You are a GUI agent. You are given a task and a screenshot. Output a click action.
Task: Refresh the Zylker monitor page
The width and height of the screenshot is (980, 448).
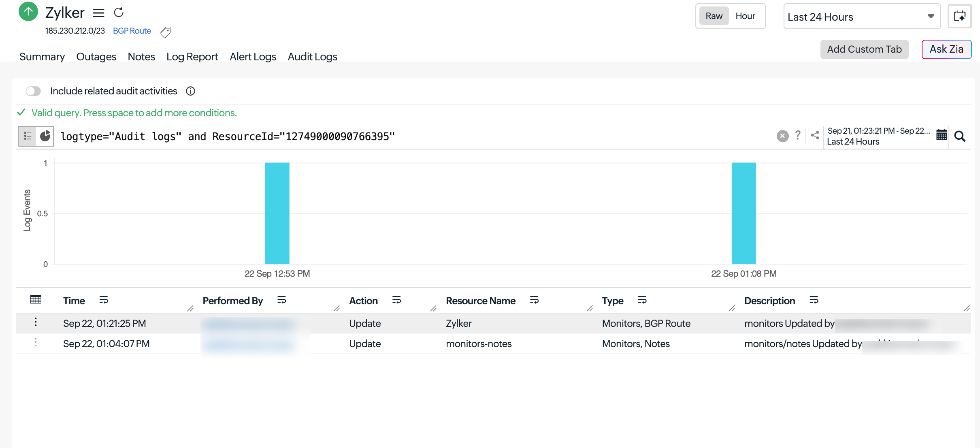pos(119,13)
